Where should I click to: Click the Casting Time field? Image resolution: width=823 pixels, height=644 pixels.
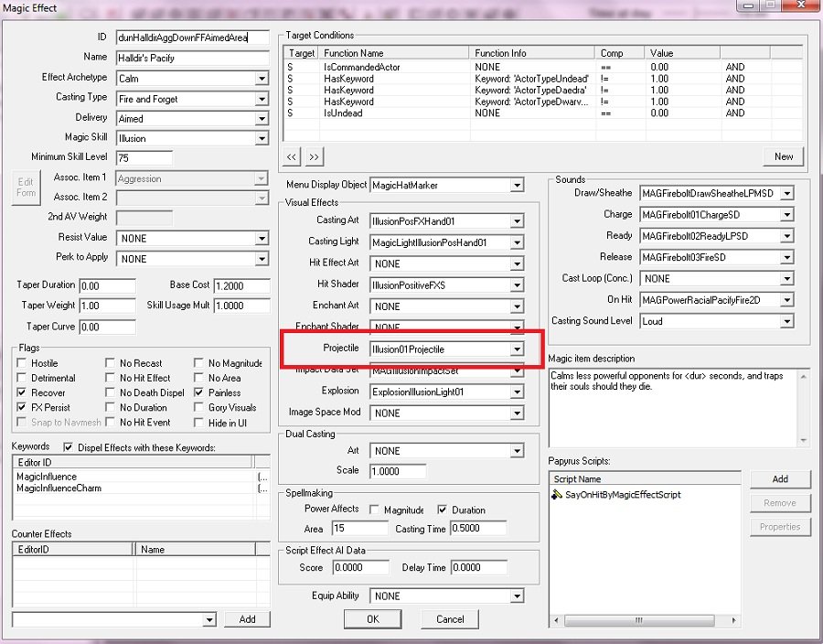[x=478, y=529]
